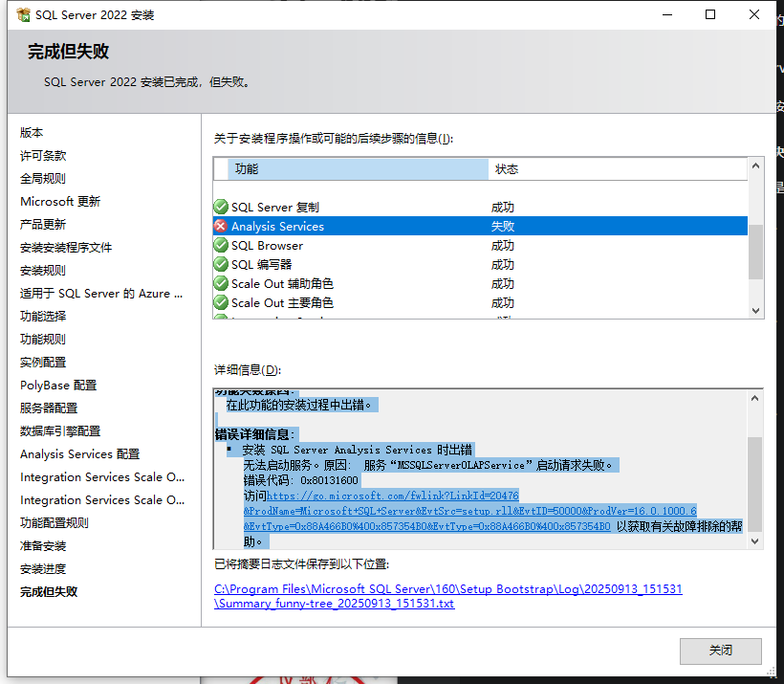Click the feature list scroll-up arrow
The width and height of the screenshot is (784, 684).
click(755, 165)
